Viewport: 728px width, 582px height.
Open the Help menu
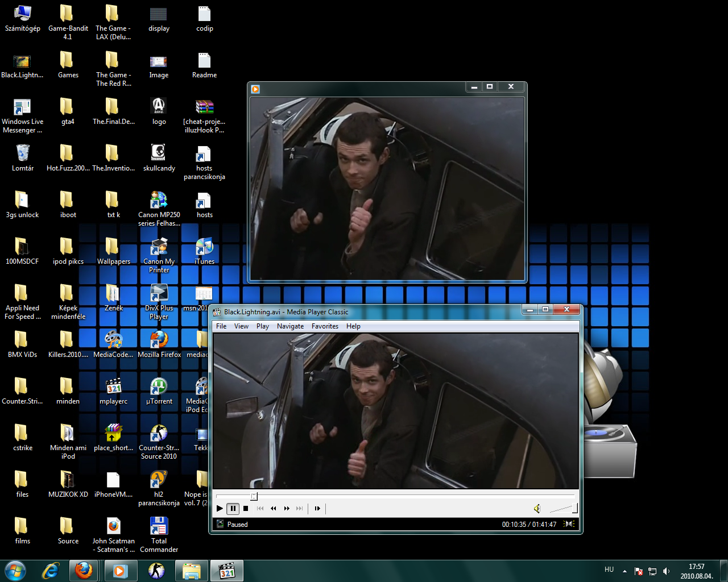(x=353, y=326)
